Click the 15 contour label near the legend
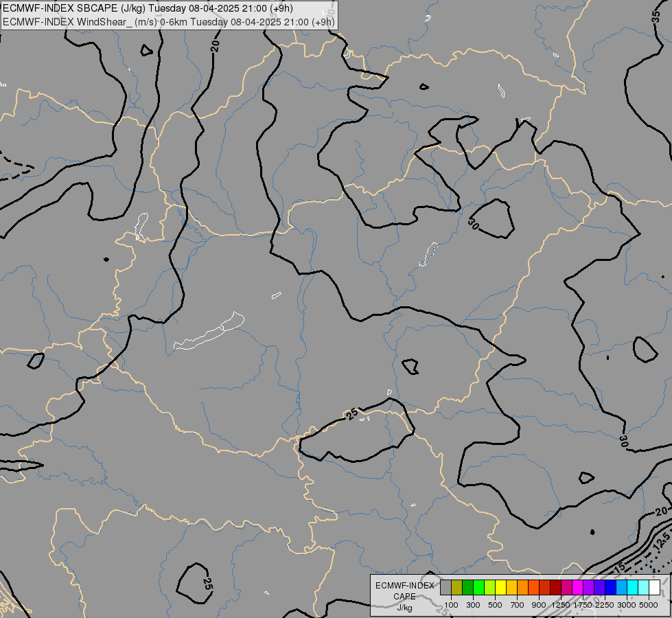 click(620, 567)
